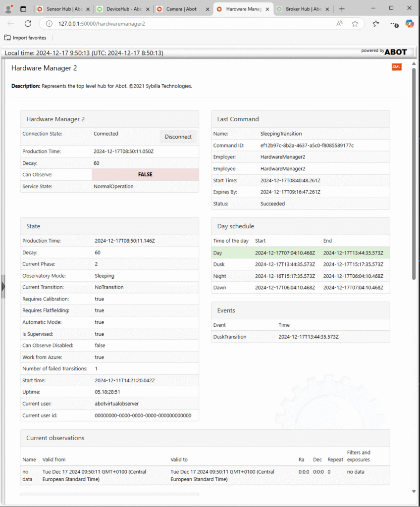Click the NormalOperation service state value

113,186
